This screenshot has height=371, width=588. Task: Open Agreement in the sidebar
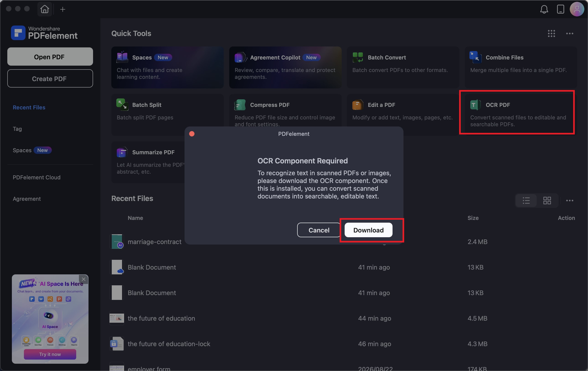pyautogui.click(x=27, y=199)
